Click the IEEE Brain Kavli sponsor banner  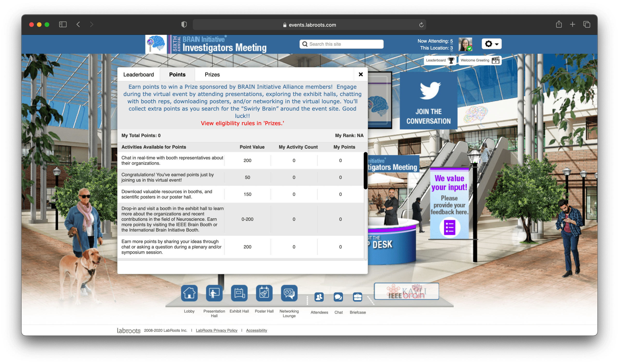coord(406,291)
